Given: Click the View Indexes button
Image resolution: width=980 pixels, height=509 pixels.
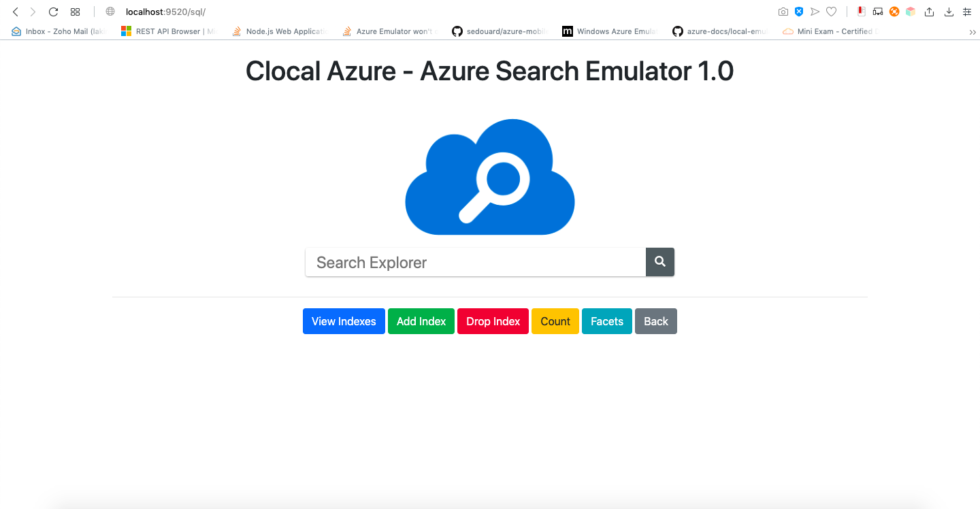Looking at the screenshot, I should point(344,321).
